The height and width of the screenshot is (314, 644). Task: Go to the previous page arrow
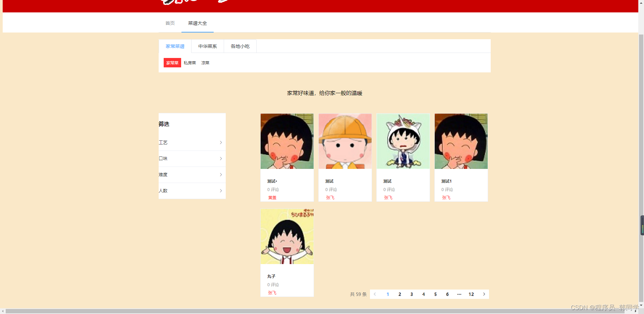tap(375, 294)
